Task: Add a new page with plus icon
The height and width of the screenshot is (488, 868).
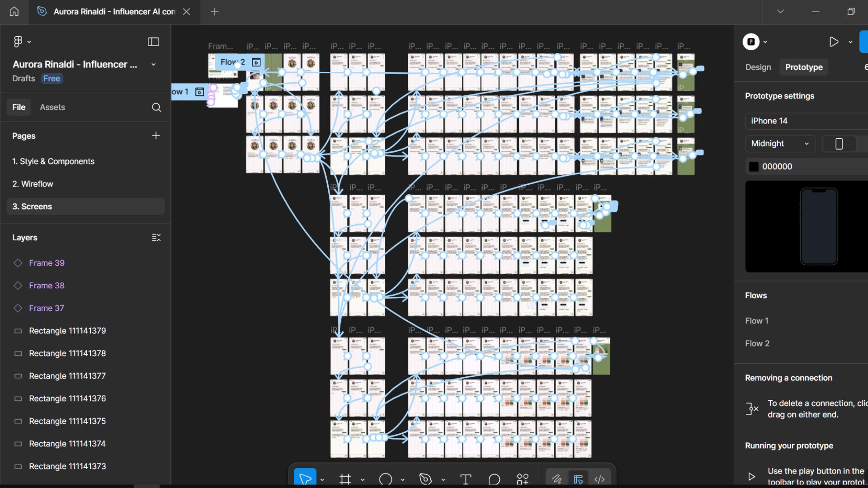Action: tap(156, 136)
